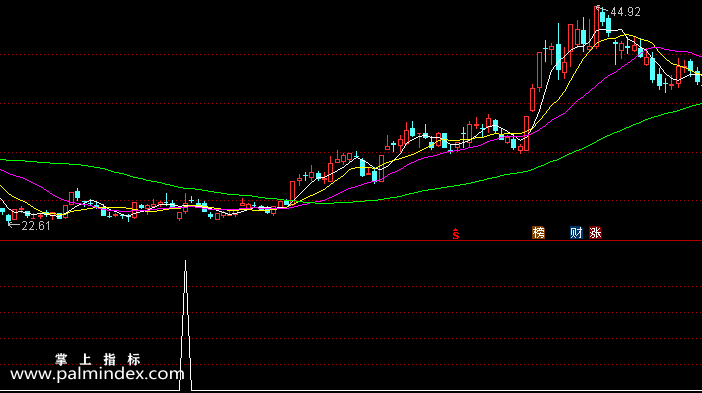Image resolution: width=702 pixels, height=393 pixels.
Task: Click the 掌上指标 watermark text
Action: (x=98, y=359)
